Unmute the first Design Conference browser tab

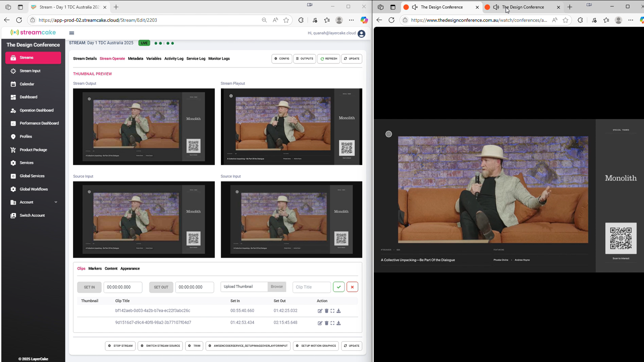pos(415,7)
